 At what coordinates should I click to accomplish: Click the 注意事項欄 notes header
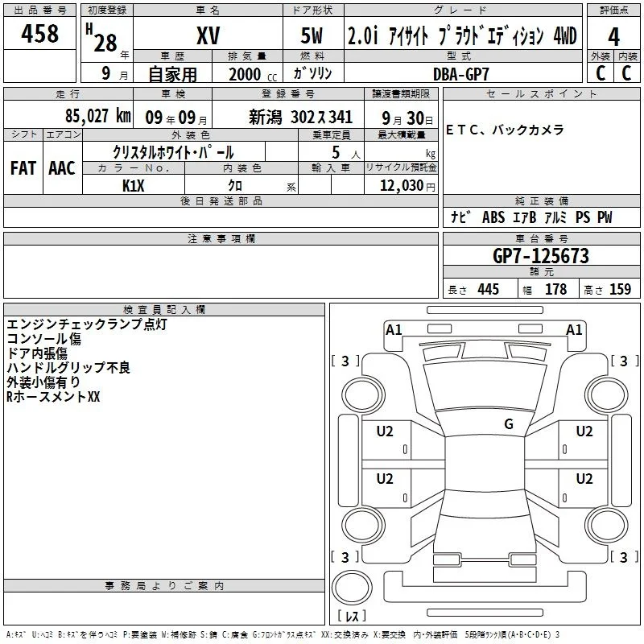[221, 238]
